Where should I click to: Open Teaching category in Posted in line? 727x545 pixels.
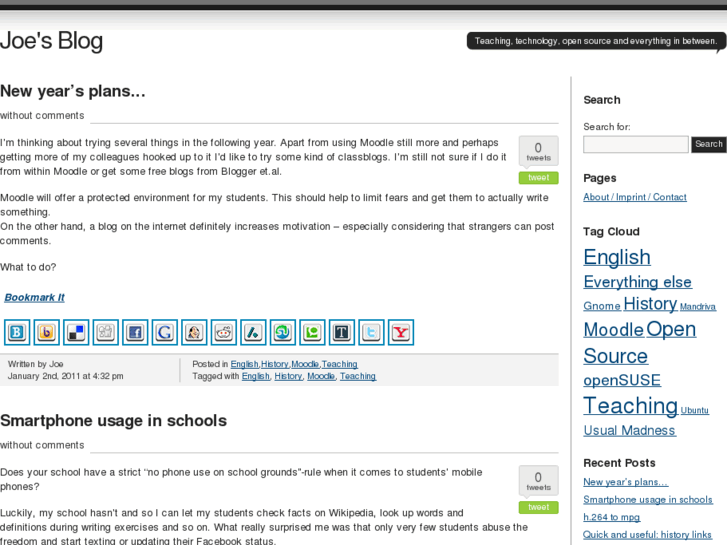(x=339, y=364)
